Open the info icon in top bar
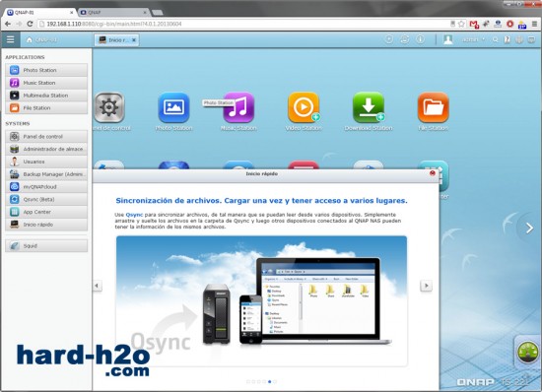This screenshot has height=392, width=542. click(420, 39)
